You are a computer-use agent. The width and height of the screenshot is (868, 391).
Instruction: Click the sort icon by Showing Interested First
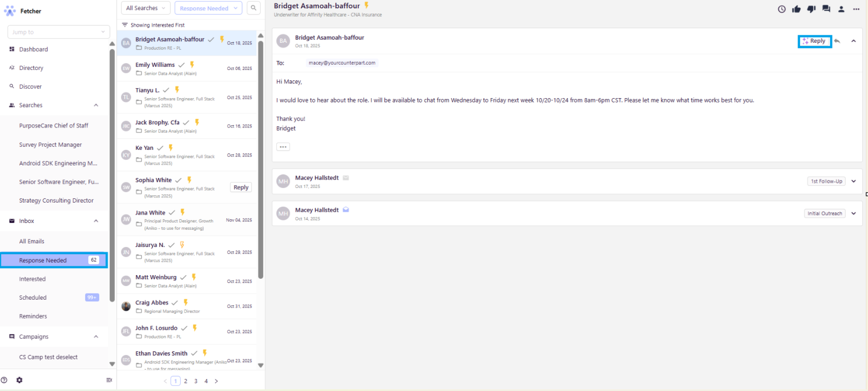125,25
